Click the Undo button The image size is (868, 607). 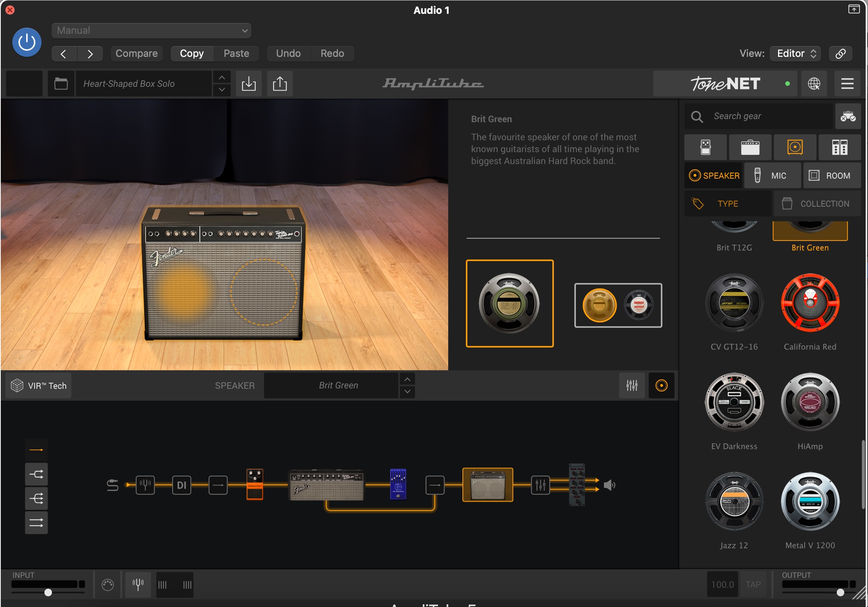pos(288,53)
